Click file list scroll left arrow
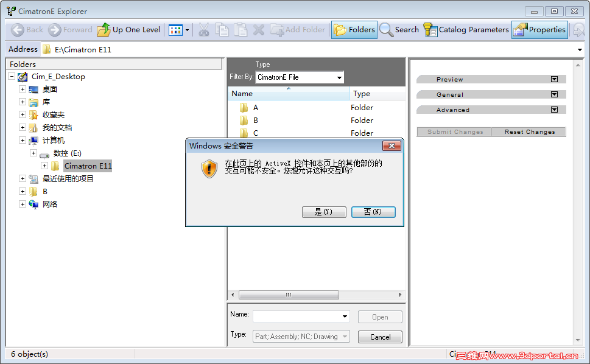Image resolution: width=590 pixels, height=364 pixels. click(233, 295)
